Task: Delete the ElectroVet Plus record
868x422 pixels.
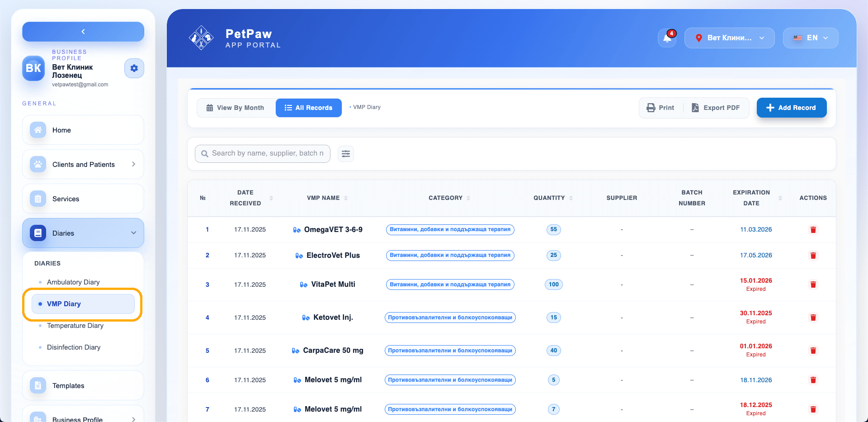Action: point(813,256)
